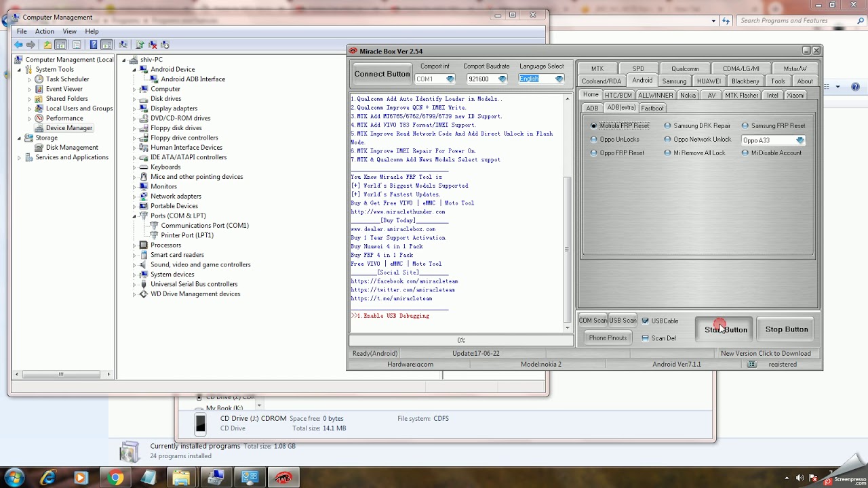
Task: Click the icon beside registered in status bar
Action: [x=752, y=364]
